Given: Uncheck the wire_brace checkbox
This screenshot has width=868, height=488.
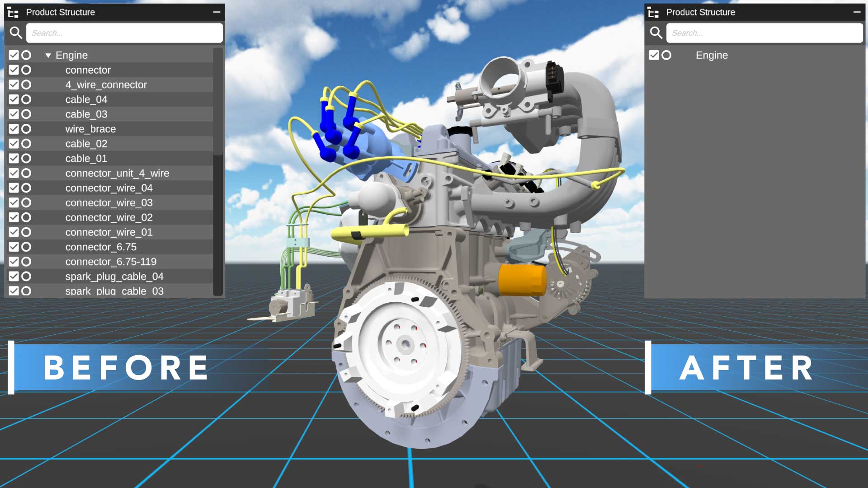Looking at the screenshot, I should 14,129.
